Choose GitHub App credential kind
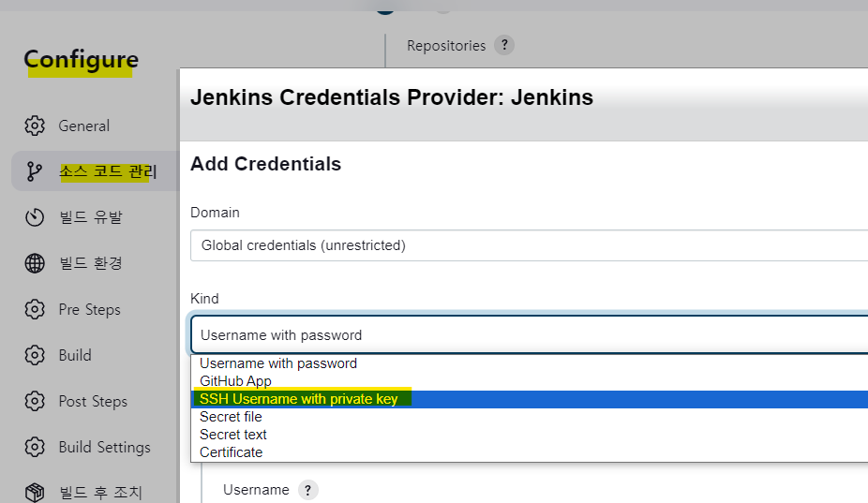Screen dimensions: 868x503 pos(530,381)
